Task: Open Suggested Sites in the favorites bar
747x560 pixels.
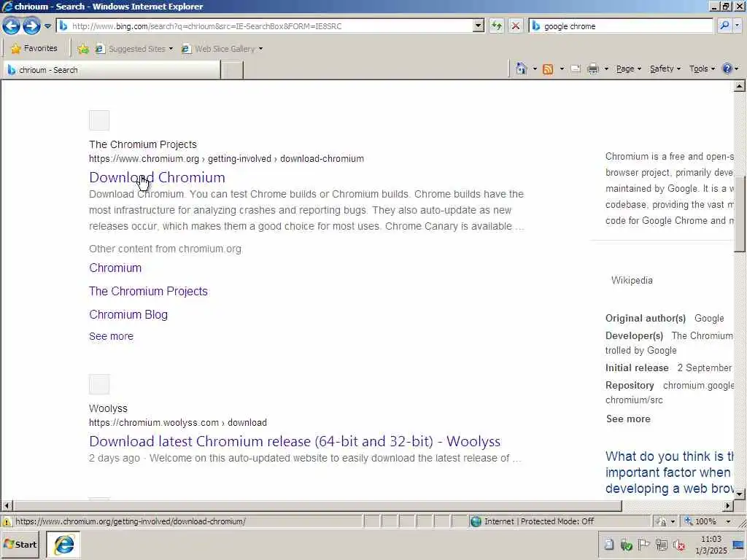Action: pyautogui.click(x=134, y=49)
